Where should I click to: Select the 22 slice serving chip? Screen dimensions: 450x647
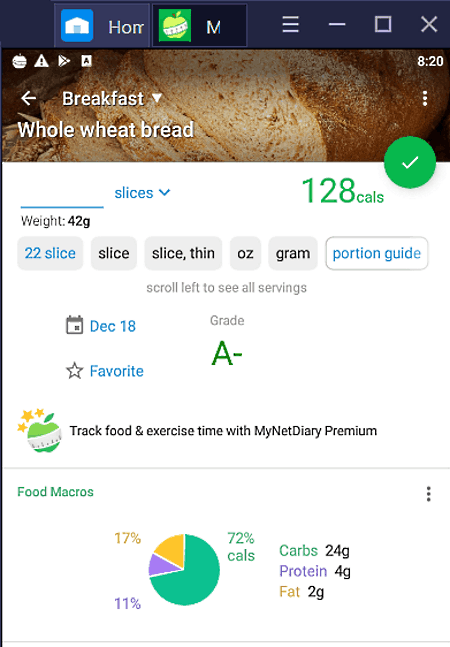(50, 253)
